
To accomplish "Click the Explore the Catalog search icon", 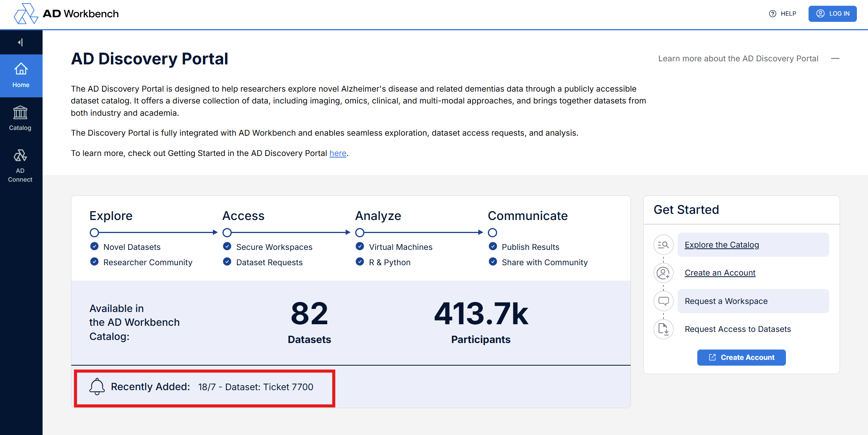I will [663, 245].
